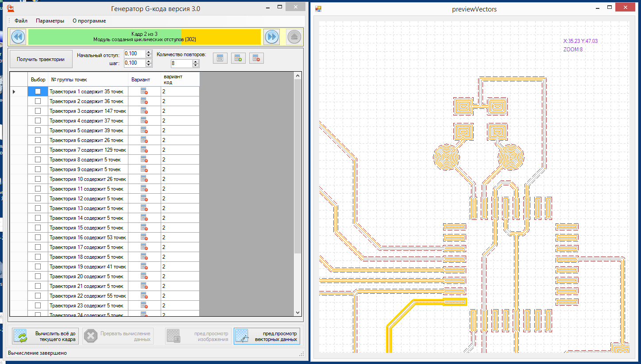This screenshot has width=641, height=364.
Task: Click the table icon with green plus
Action: point(238,58)
